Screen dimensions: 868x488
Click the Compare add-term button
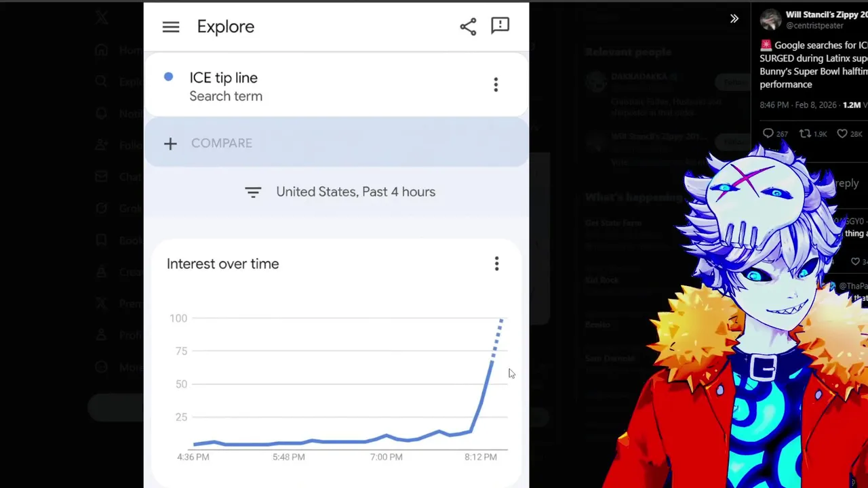pyautogui.click(x=209, y=143)
